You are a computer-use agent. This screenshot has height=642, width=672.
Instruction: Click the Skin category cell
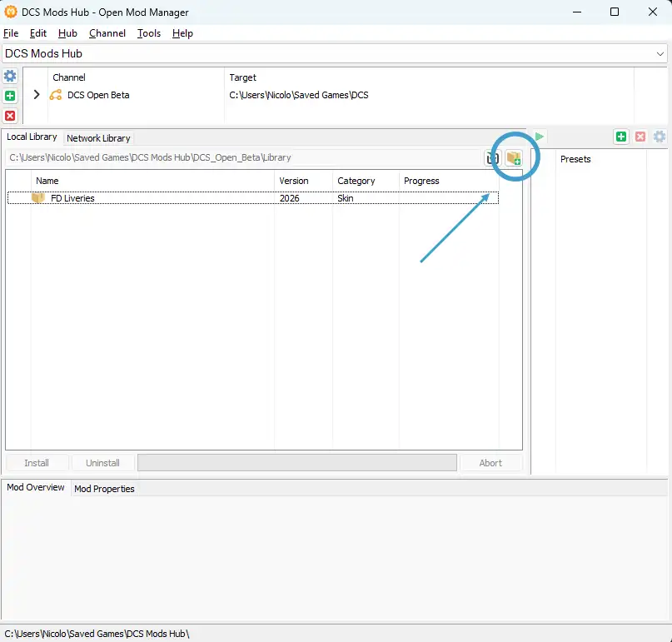coord(346,198)
